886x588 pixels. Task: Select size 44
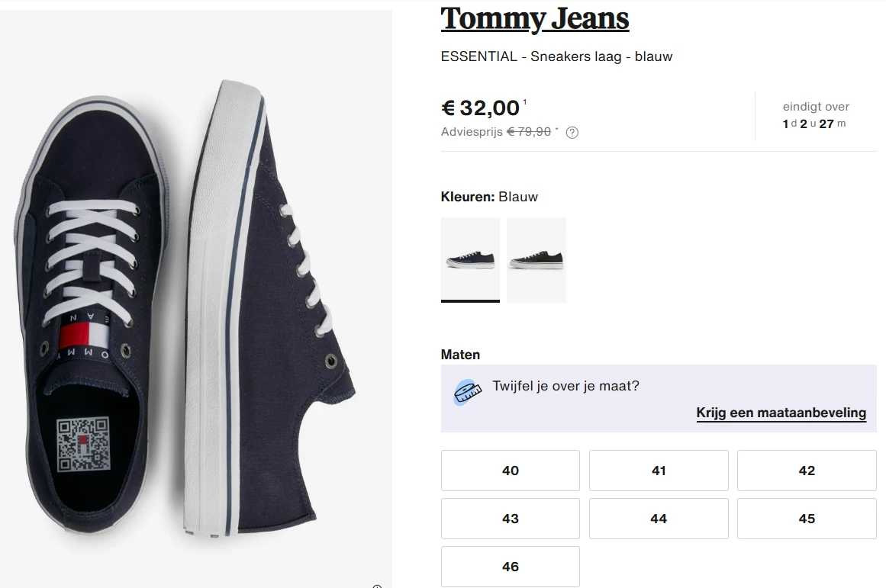(658, 519)
